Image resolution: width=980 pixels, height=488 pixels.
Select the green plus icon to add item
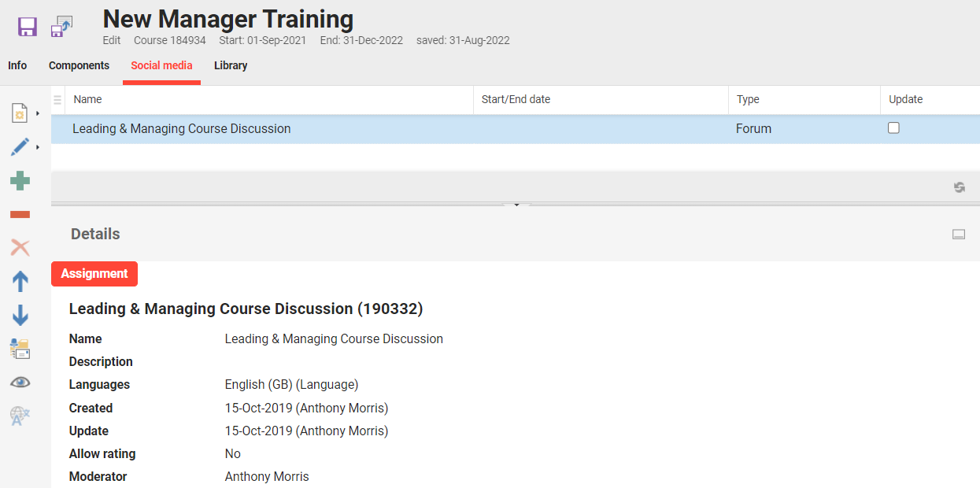tap(20, 180)
